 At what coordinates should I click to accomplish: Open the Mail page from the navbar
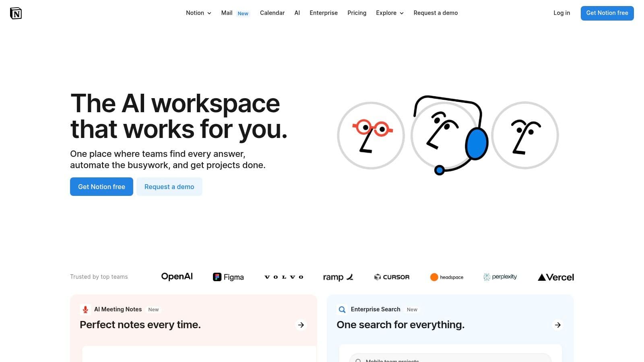pyautogui.click(x=227, y=13)
